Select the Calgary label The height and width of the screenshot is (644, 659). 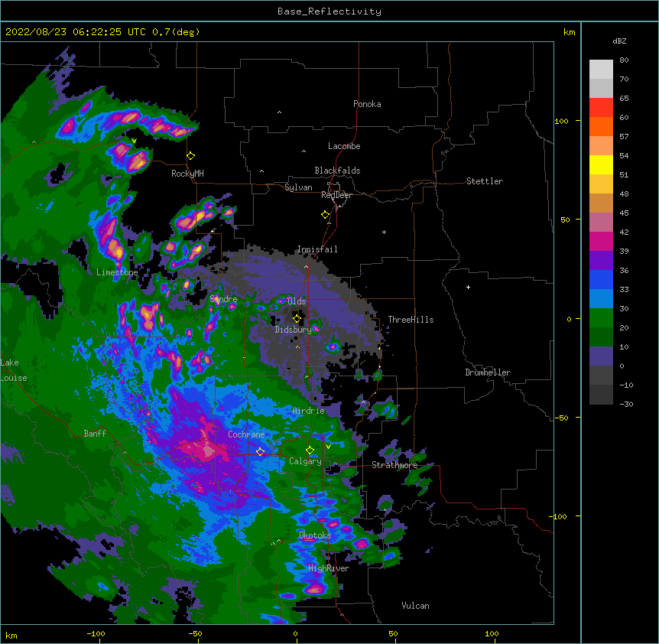tap(305, 461)
